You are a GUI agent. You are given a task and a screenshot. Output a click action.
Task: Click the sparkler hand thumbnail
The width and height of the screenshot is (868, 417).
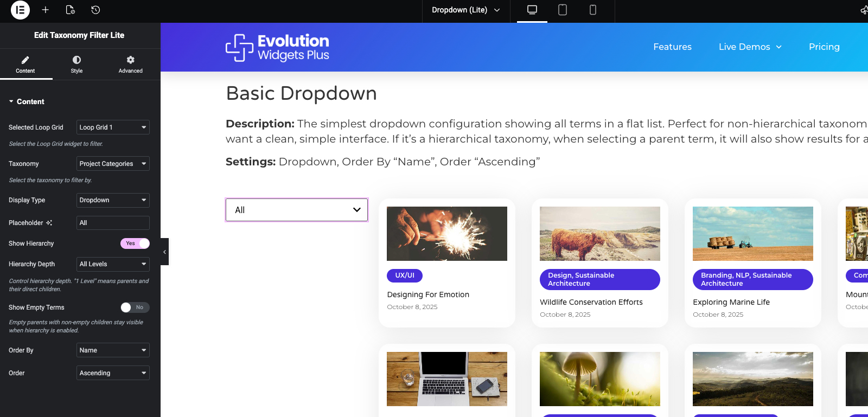447,234
